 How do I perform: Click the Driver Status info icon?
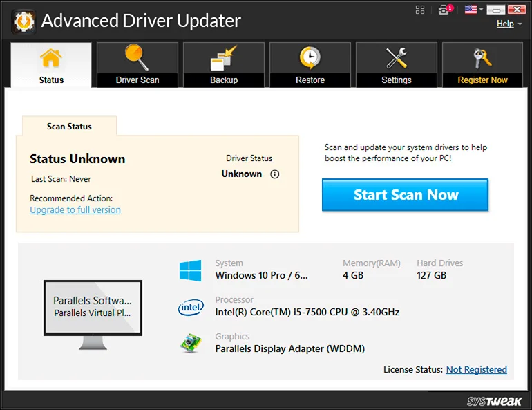point(274,174)
